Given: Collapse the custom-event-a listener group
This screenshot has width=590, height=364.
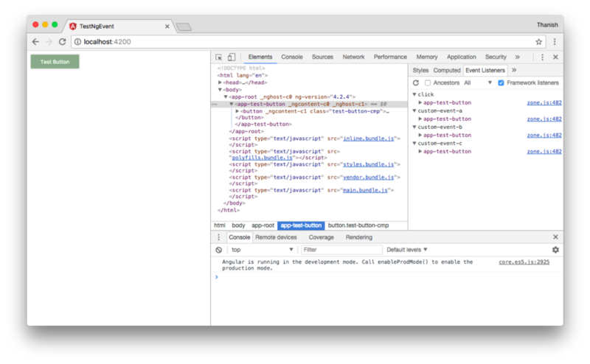Looking at the screenshot, I should [x=415, y=111].
